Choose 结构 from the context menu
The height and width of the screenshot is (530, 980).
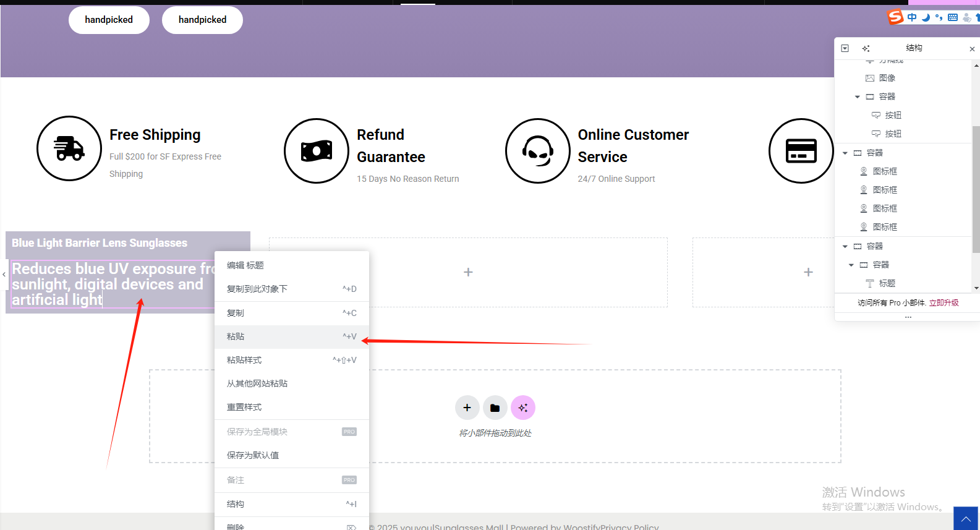[292, 504]
